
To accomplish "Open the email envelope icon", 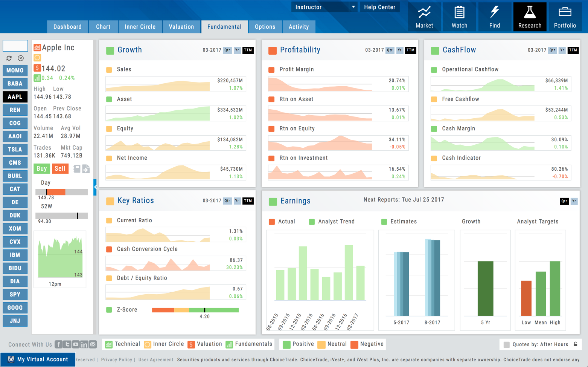I will [93, 344].
